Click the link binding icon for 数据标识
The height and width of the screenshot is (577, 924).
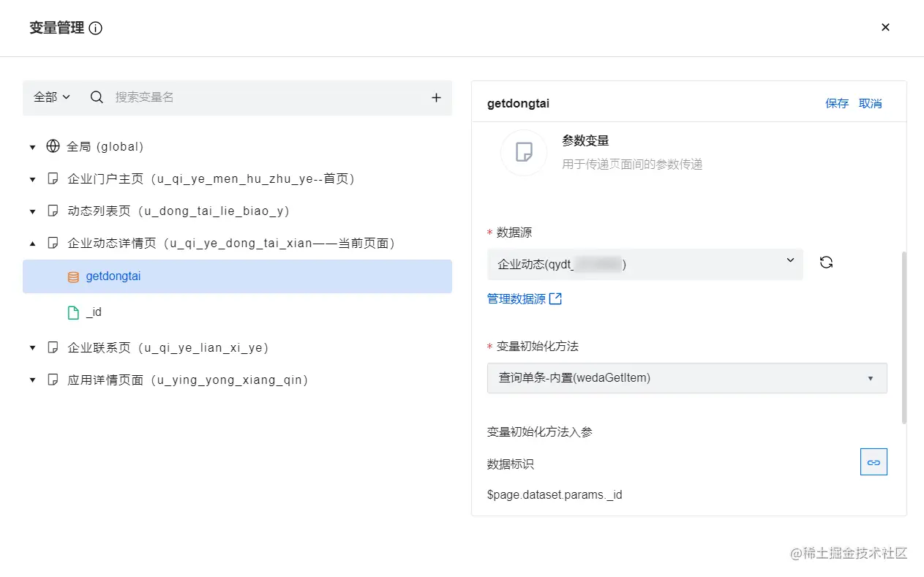click(x=874, y=462)
